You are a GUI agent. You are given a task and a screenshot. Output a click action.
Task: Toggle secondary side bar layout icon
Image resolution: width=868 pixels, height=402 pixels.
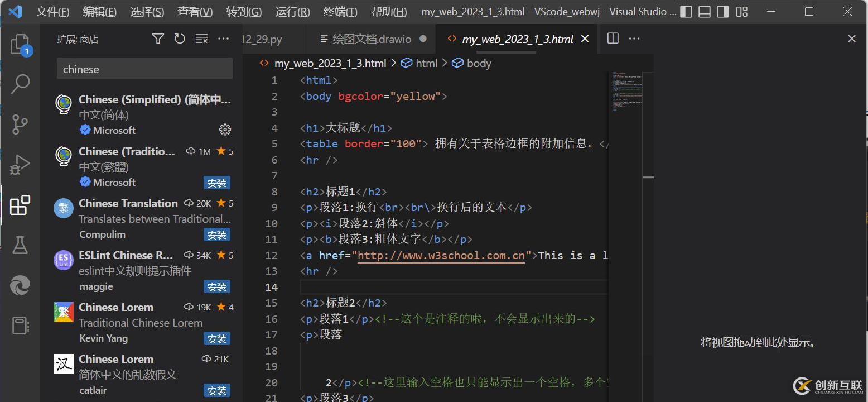tap(723, 12)
